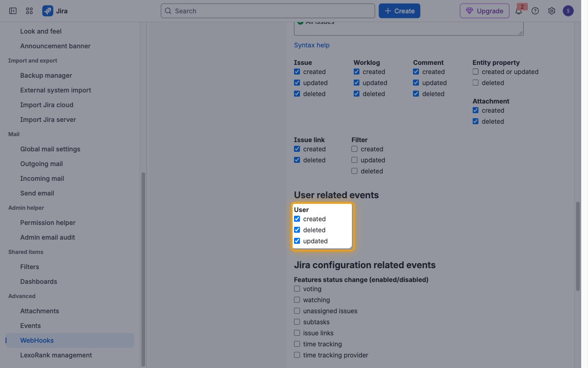Screen dimensions: 588x368
Task: Uncheck Issue created checkbox
Action: click(x=297, y=72)
